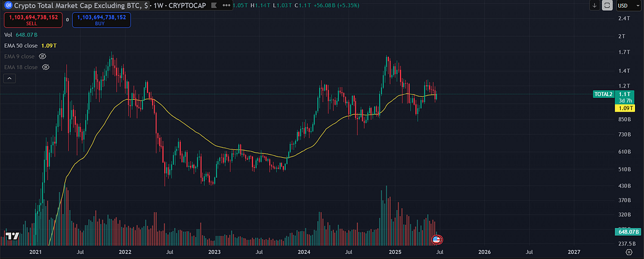Viewport: 644px width, 259px height.
Task: Click the Crypto Total Market Cap symbol title
Action: 80,6
